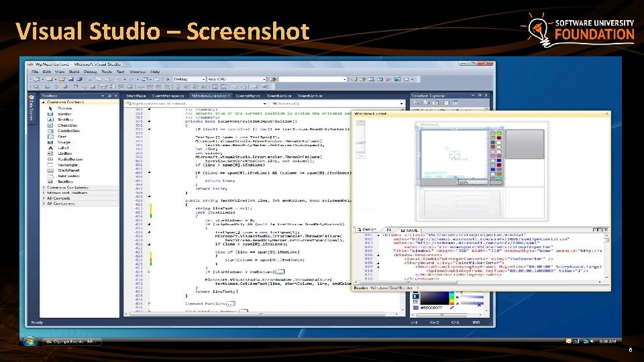Click the Olympic Events taskbar button

[x=72, y=341]
